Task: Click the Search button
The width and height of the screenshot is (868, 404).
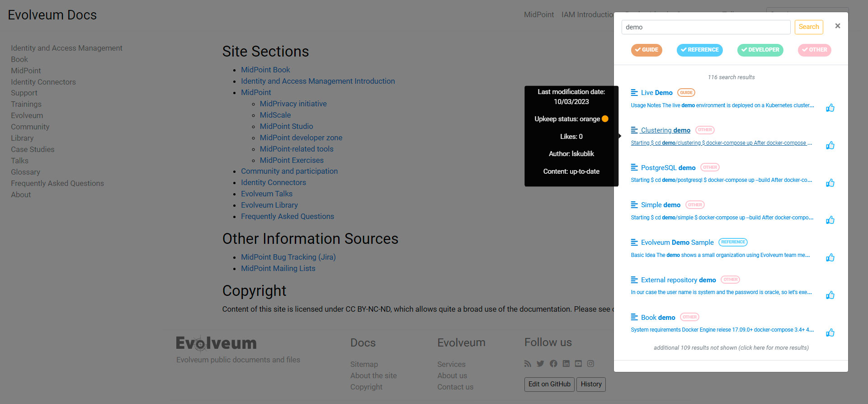Action: coord(809,27)
